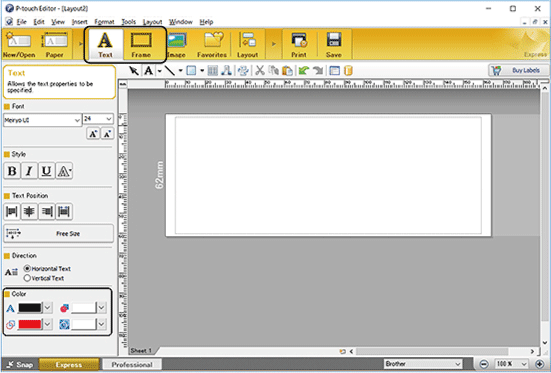The image size is (551, 373).
Task: Select Vertical Text direction
Action: (44, 278)
